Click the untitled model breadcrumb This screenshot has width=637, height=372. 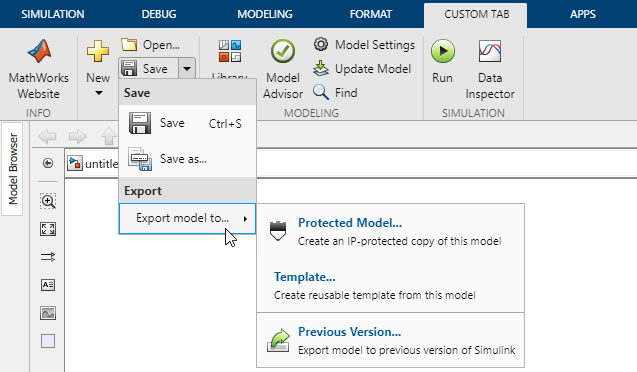point(93,164)
